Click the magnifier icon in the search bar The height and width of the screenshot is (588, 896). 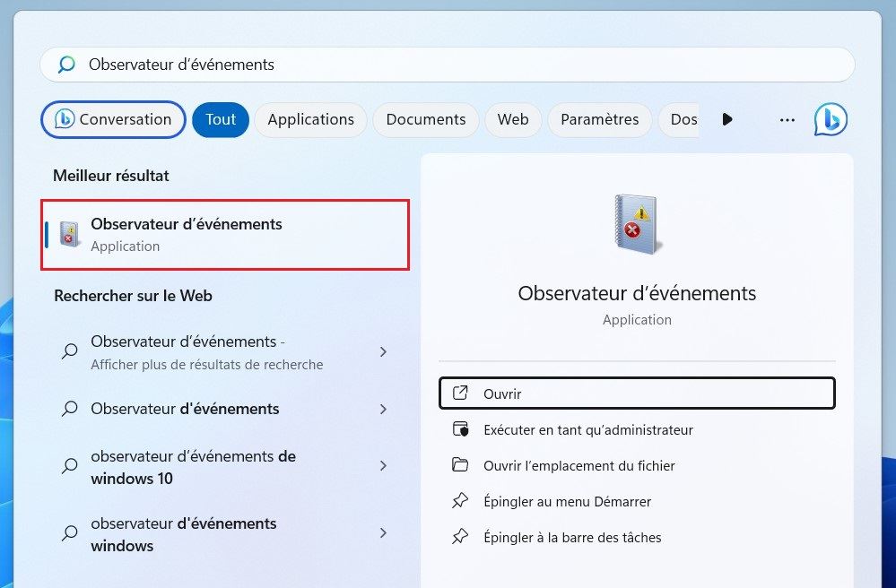65,64
